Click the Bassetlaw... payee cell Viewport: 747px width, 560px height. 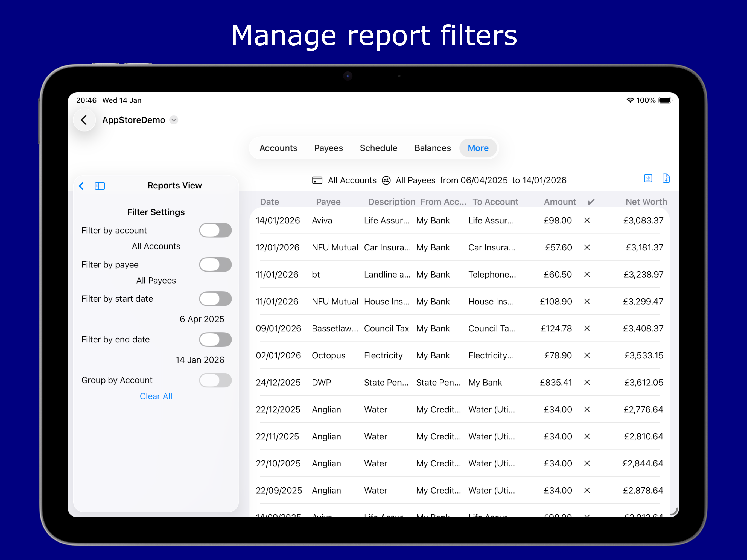[x=335, y=329]
